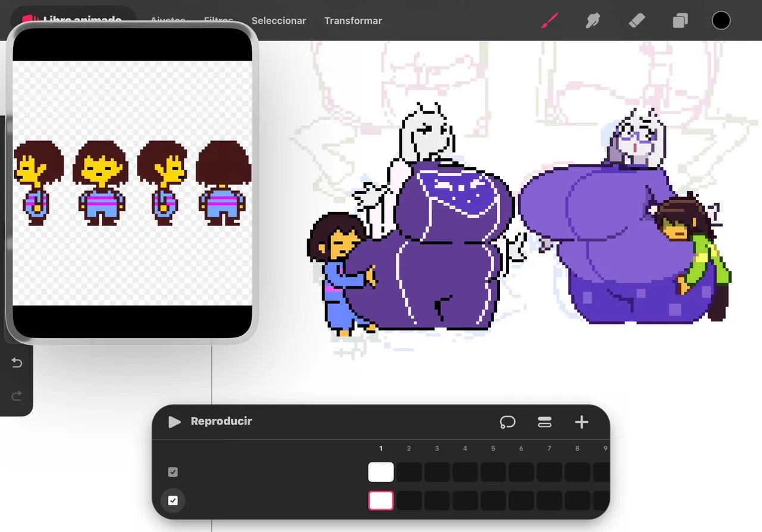This screenshot has height=532, width=762.
Task: Open the Seleccionar menu
Action: tap(279, 21)
